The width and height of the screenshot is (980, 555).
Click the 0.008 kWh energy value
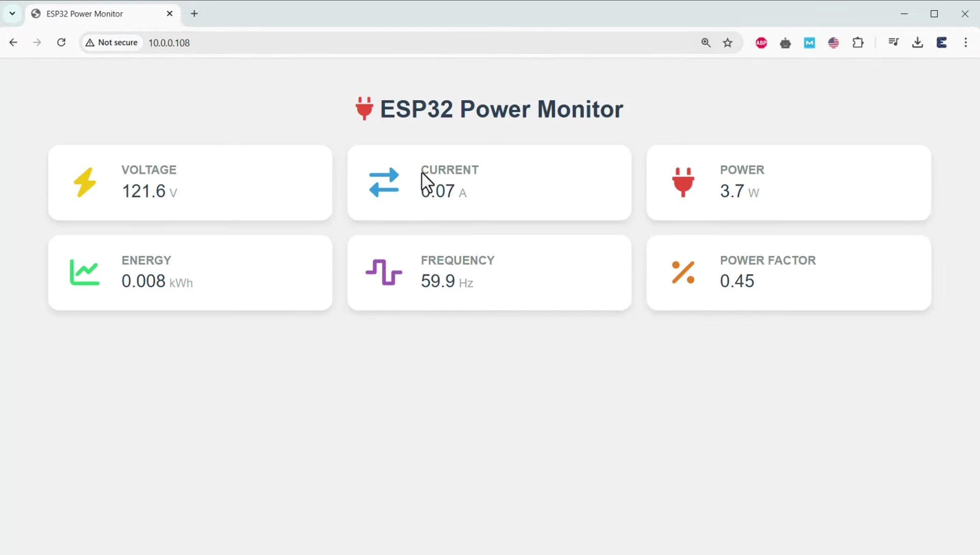[157, 281]
